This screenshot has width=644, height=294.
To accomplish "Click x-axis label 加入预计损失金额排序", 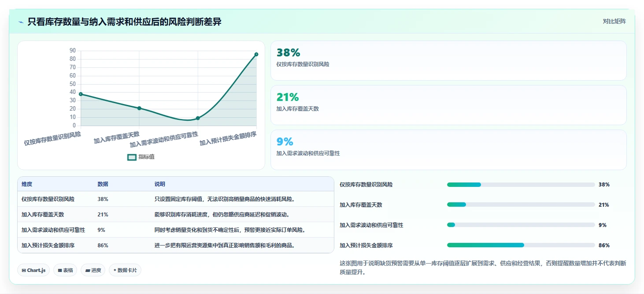I will [228, 138].
